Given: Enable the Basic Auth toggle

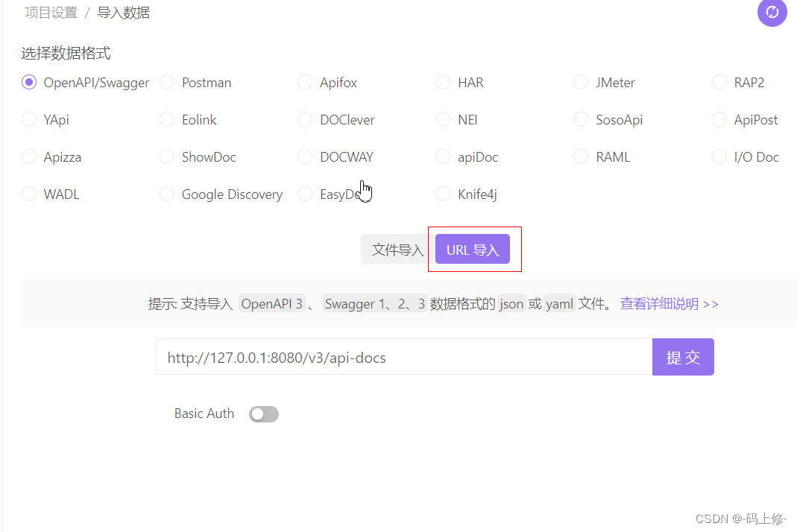Looking at the screenshot, I should tap(264, 414).
